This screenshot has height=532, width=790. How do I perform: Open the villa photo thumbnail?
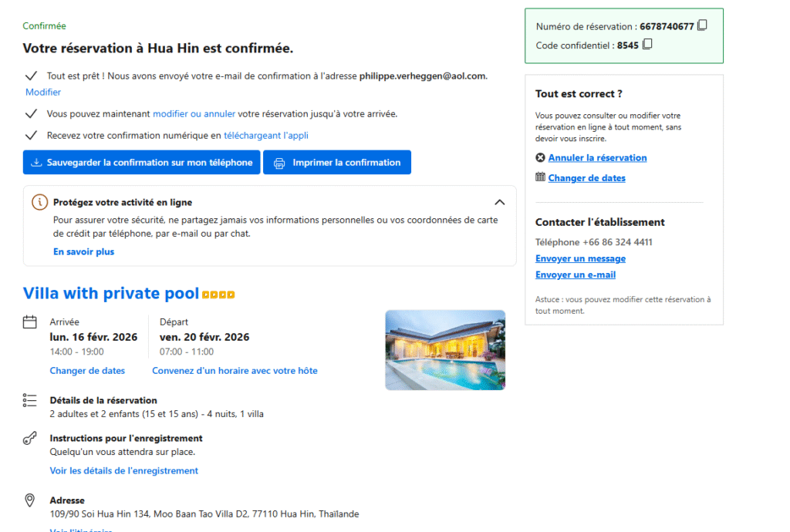(x=445, y=350)
